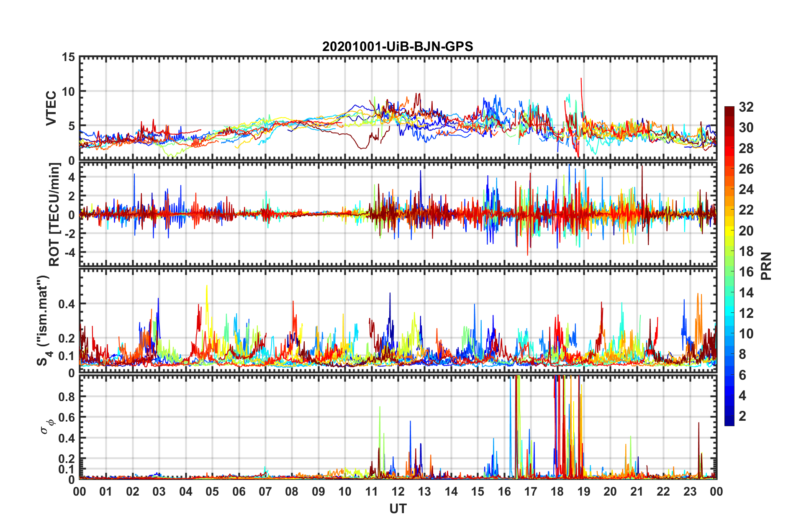Screen dimensions: 796x532
Task: Click x-axis tick label 09
Action: (x=318, y=491)
